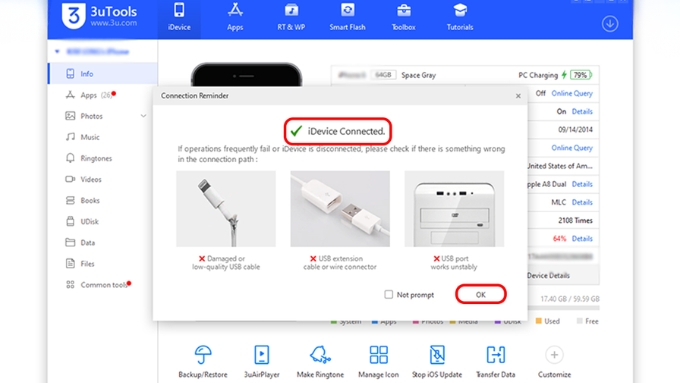Open the Toolbox tab

click(403, 17)
